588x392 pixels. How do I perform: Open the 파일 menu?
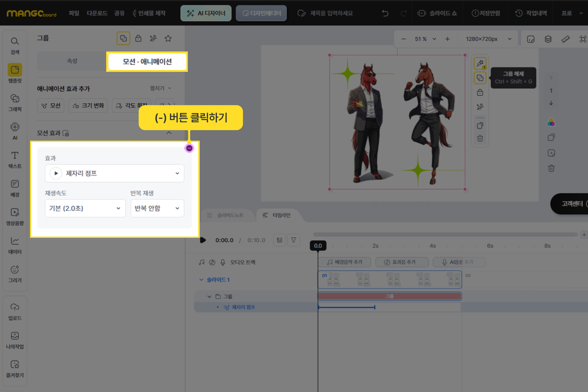click(74, 13)
